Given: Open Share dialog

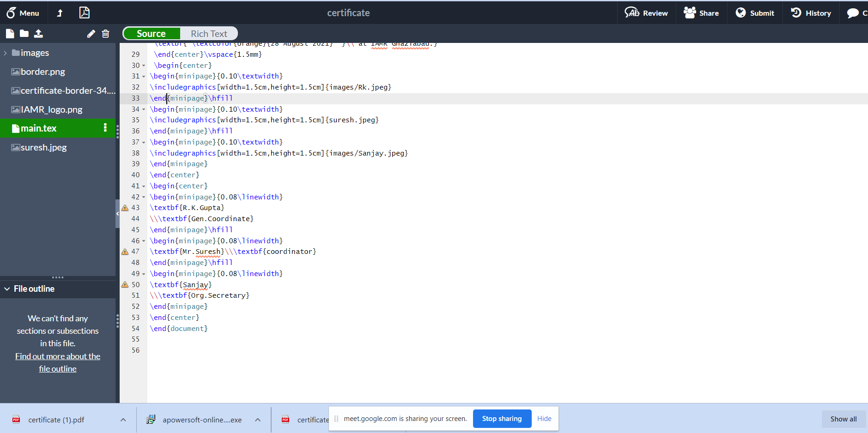Looking at the screenshot, I should tap(701, 13).
